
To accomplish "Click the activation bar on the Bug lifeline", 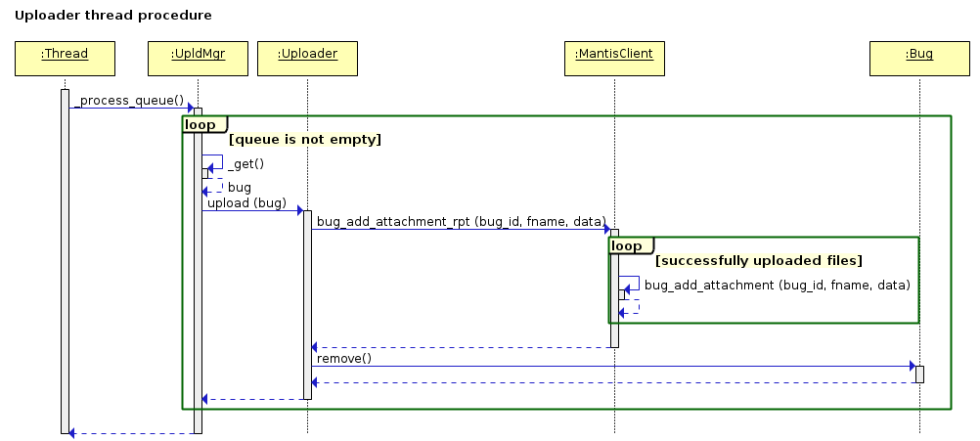I will tap(919, 374).
